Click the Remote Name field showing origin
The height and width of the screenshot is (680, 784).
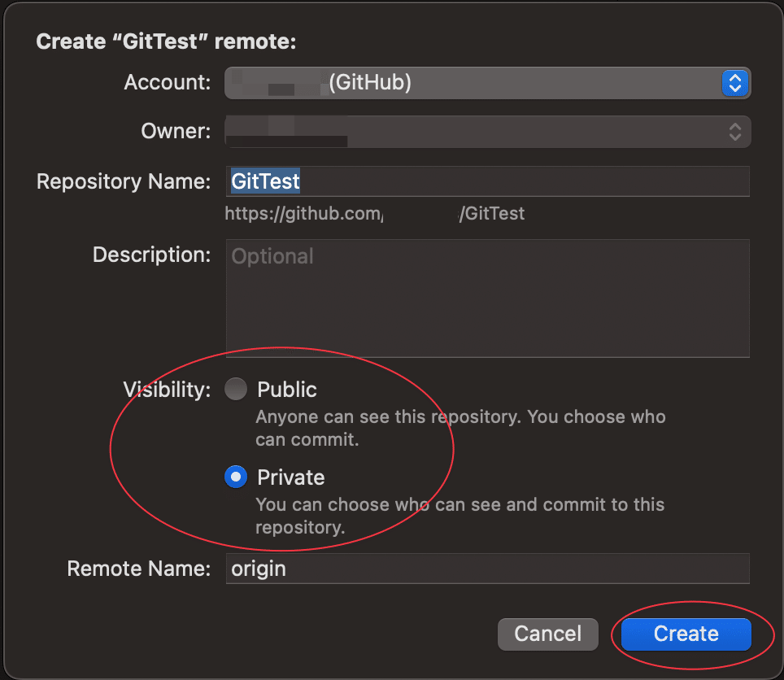click(x=488, y=568)
